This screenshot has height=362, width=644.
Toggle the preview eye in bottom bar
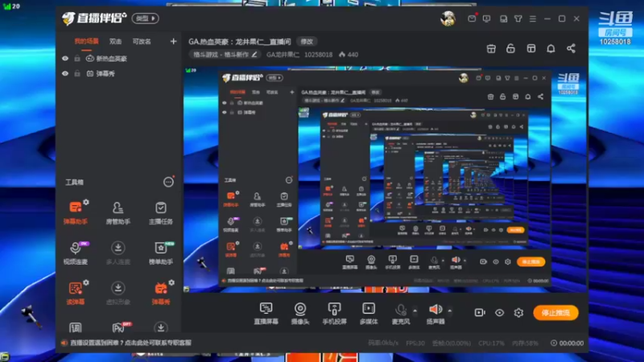499,313
